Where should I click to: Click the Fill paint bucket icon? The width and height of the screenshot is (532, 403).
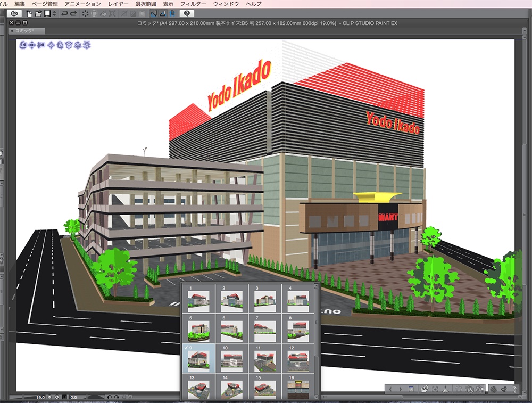(x=104, y=14)
